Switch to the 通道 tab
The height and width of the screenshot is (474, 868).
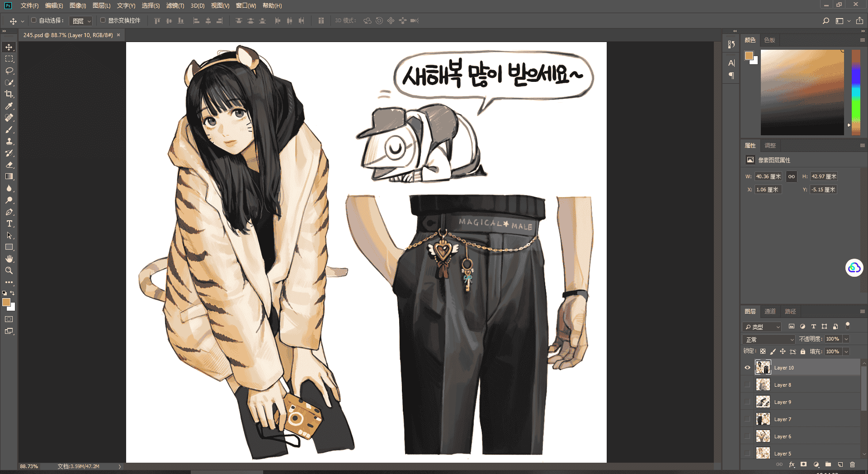click(x=770, y=312)
